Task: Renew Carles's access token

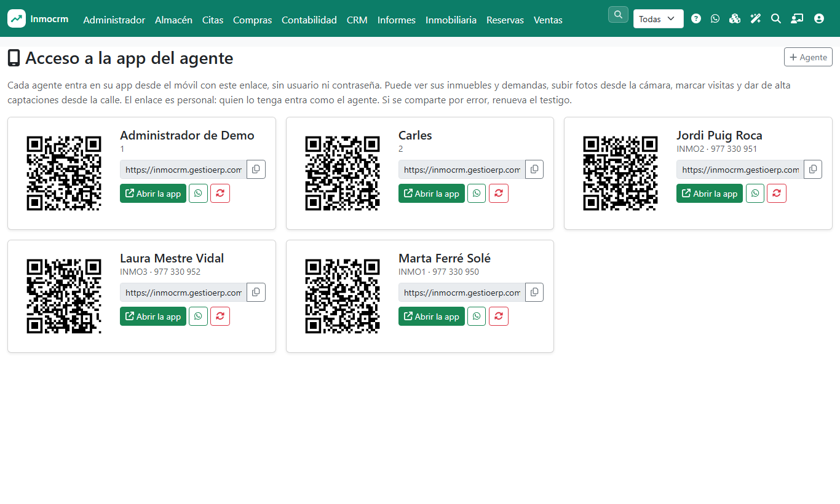Action: coord(499,194)
